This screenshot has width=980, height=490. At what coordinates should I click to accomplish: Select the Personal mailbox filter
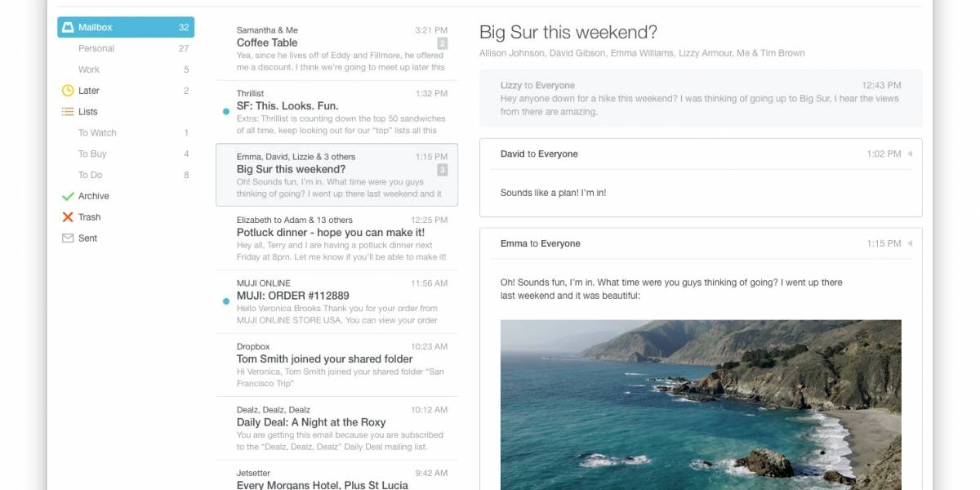click(126, 48)
